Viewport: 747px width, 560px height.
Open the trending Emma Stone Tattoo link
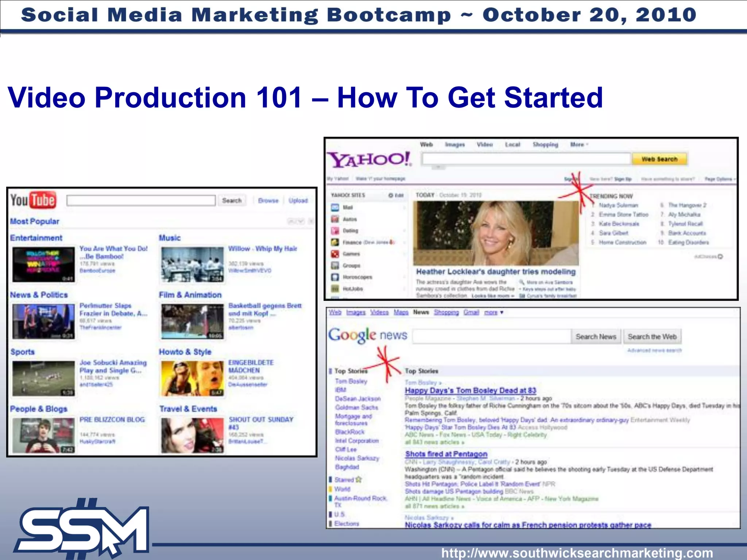(x=623, y=214)
